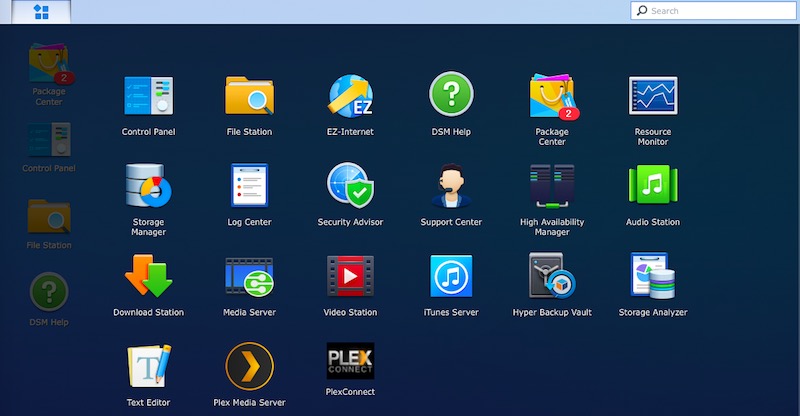The height and width of the screenshot is (416, 800).
Task: Launch File Station from the menu grid
Action: click(x=249, y=95)
